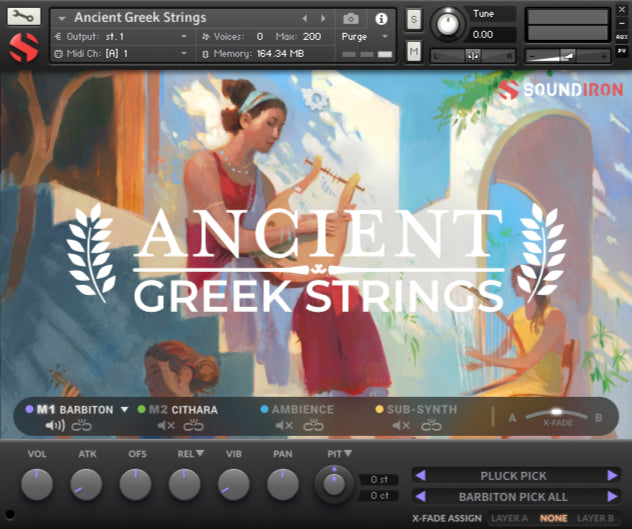Select previous Barbiton Pick All preset arrow
632x529 pixels.
[420, 496]
